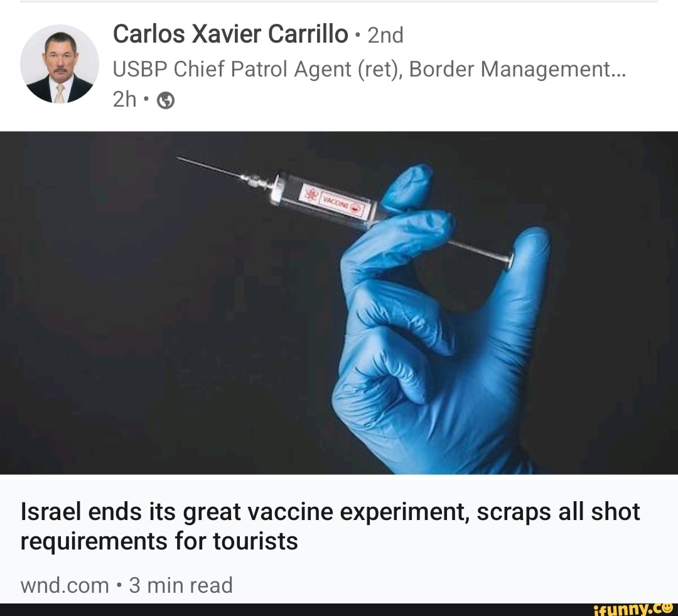Image resolution: width=678 pixels, height=616 pixels.
Task: Visit the wnd.com source link
Action: [x=65, y=586]
